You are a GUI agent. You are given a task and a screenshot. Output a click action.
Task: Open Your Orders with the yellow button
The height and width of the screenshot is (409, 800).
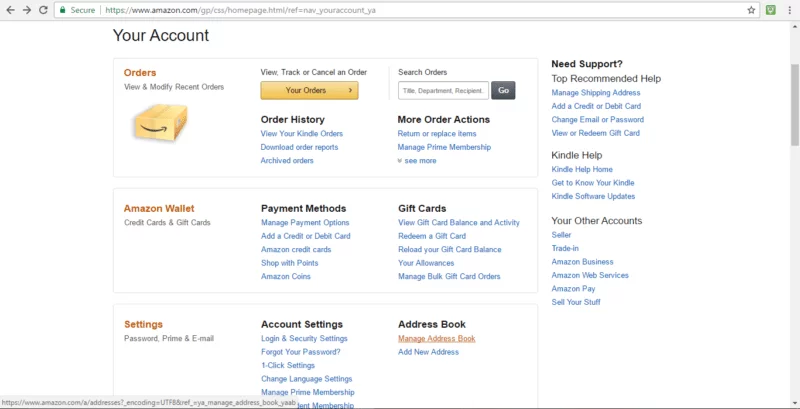[x=309, y=90]
